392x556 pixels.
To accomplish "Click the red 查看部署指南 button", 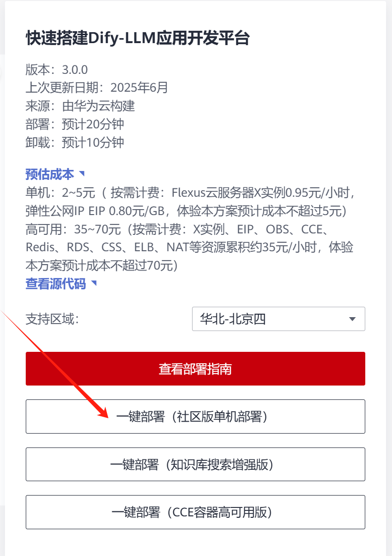I will 196,369.
